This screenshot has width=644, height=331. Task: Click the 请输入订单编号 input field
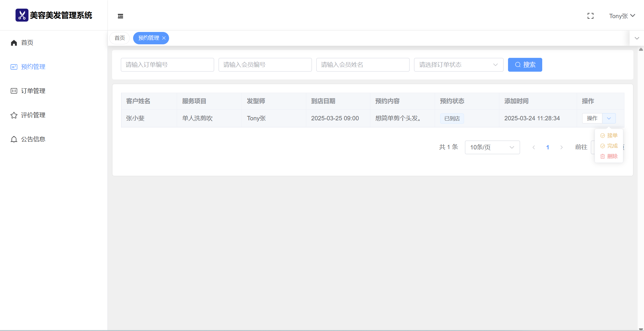pos(167,65)
